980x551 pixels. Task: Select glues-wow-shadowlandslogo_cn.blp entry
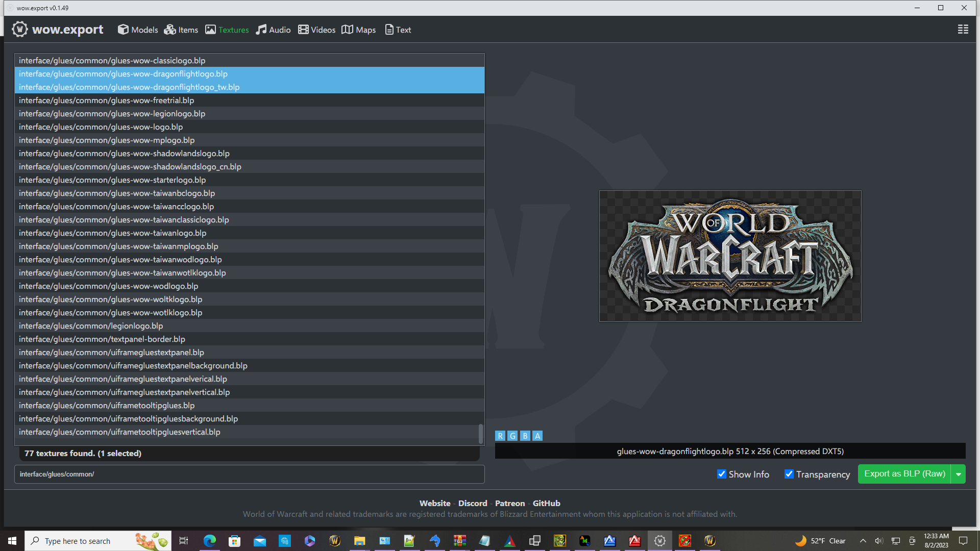pos(250,166)
